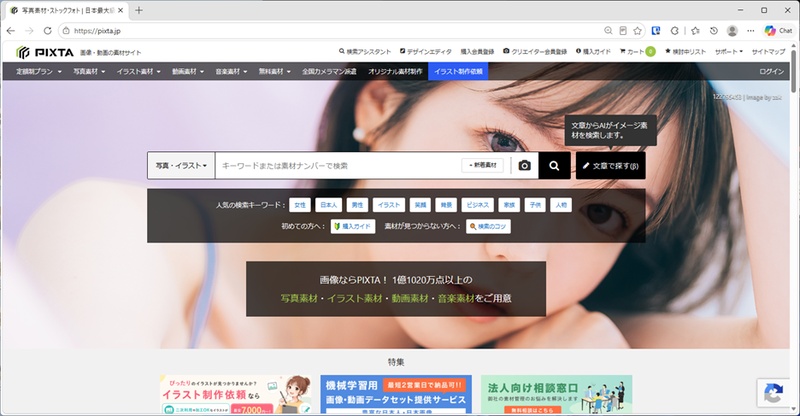800x416 pixels.
Task: Open 音楽素材 link in banner
Action: (x=456, y=298)
